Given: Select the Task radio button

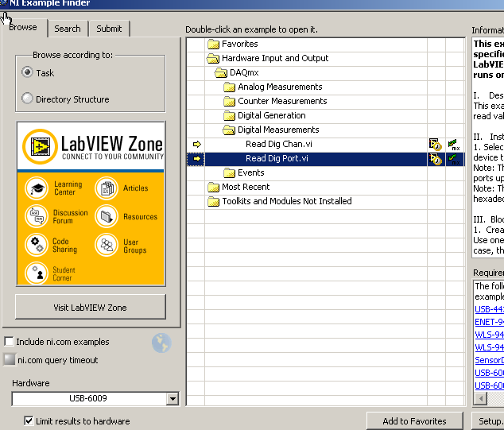Looking at the screenshot, I should [x=27, y=72].
